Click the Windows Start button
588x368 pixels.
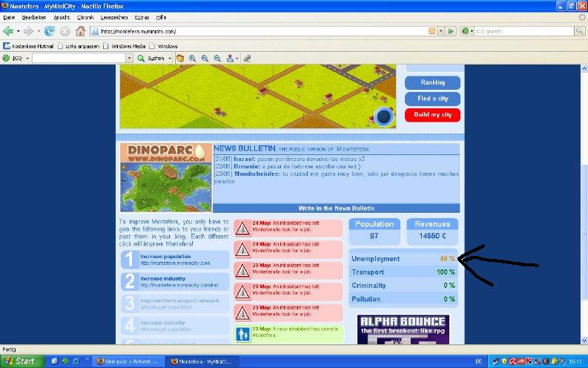point(20,361)
